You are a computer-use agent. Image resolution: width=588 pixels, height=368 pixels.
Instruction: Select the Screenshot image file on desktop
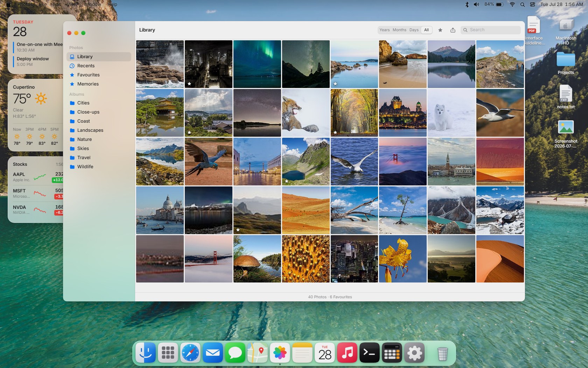point(566,134)
